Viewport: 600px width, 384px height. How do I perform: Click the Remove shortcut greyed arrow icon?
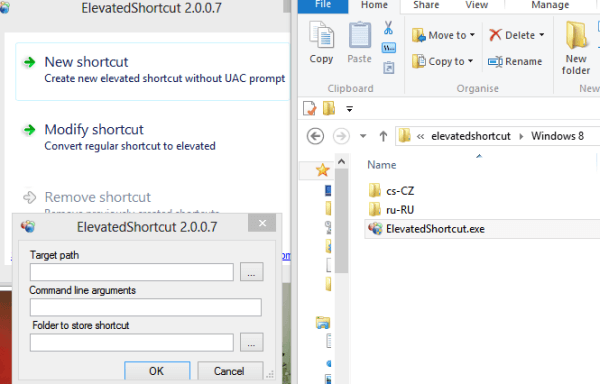click(x=29, y=197)
